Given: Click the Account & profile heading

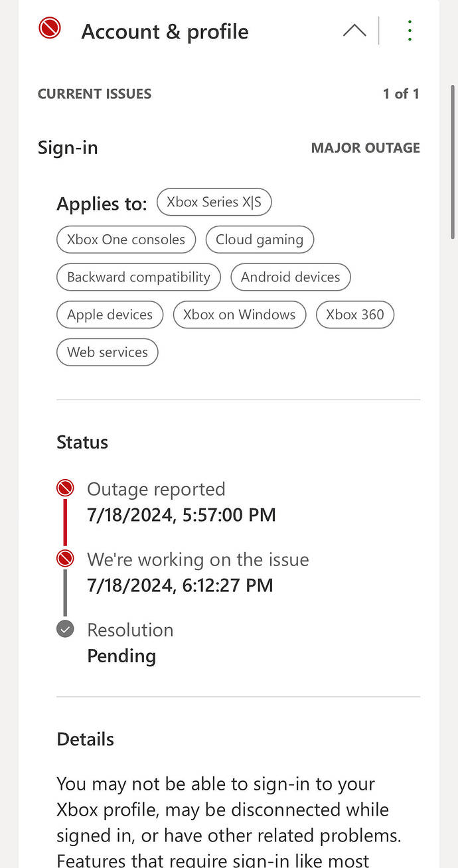Looking at the screenshot, I should click(165, 31).
